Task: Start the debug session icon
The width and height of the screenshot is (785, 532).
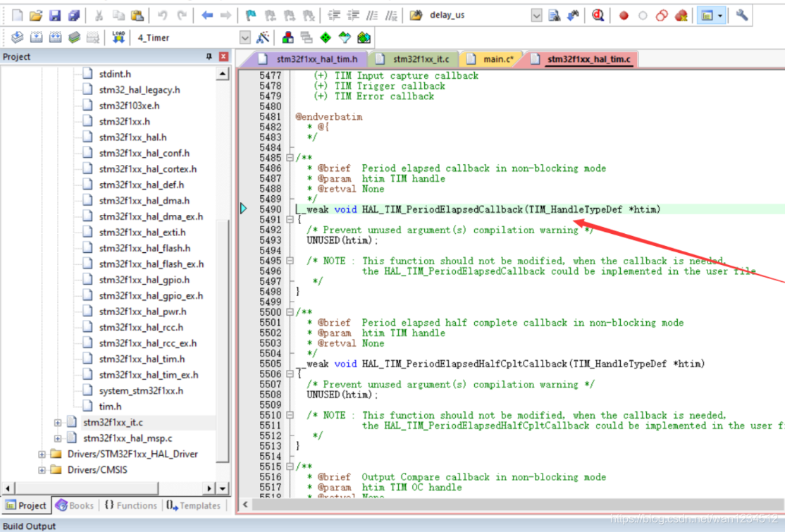Action: [598, 15]
